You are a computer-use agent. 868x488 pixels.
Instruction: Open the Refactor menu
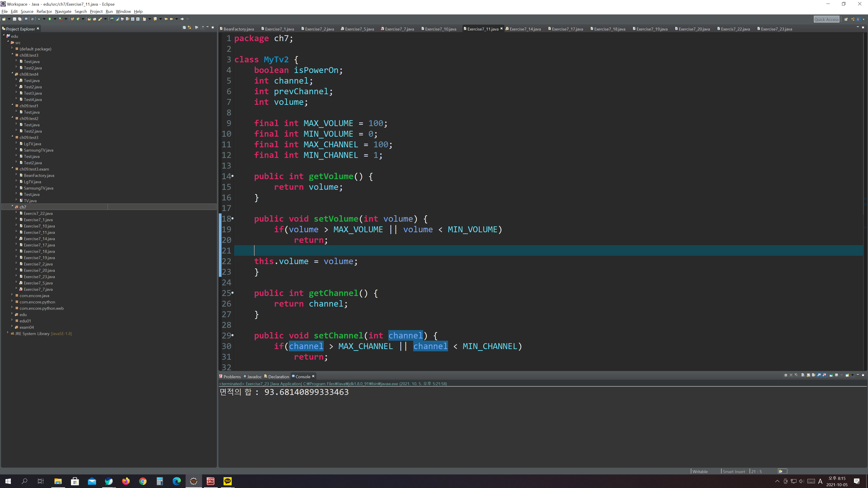pyautogui.click(x=44, y=12)
